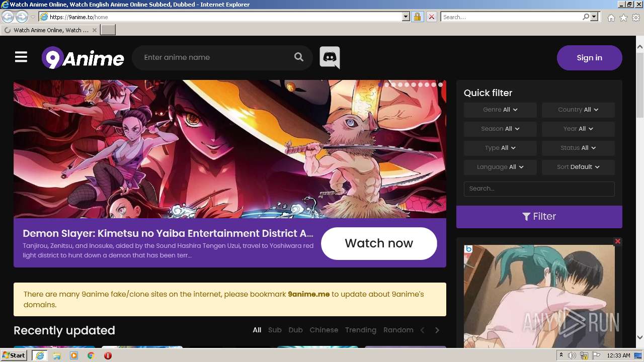Open Internet Explorer from the taskbar

pyautogui.click(x=39, y=355)
